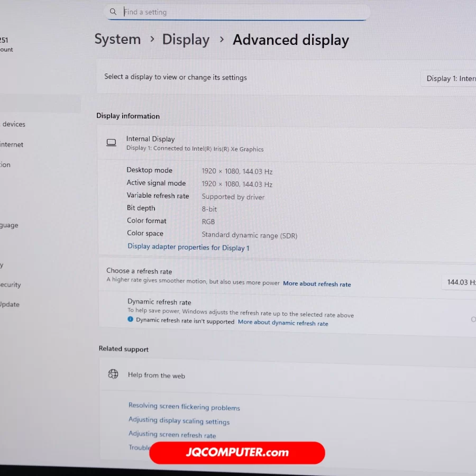Open Adjusting display scaling settings link
This screenshot has width=476, height=476.
pyautogui.click(x=179, y=421)
